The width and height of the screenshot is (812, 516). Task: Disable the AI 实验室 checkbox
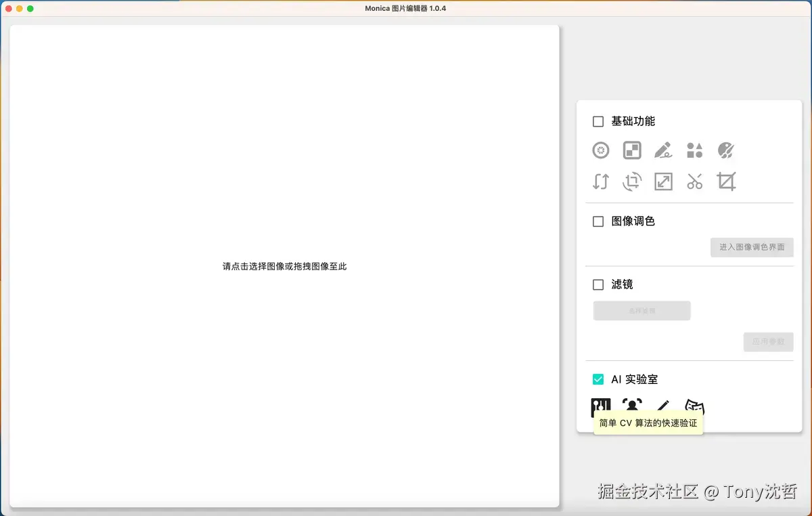click(598, 379)
